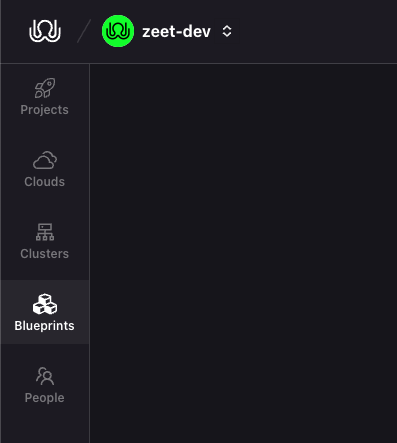Select the cloud icon above Clouds
Screen dimensions: 397x443
click(45, 160)
